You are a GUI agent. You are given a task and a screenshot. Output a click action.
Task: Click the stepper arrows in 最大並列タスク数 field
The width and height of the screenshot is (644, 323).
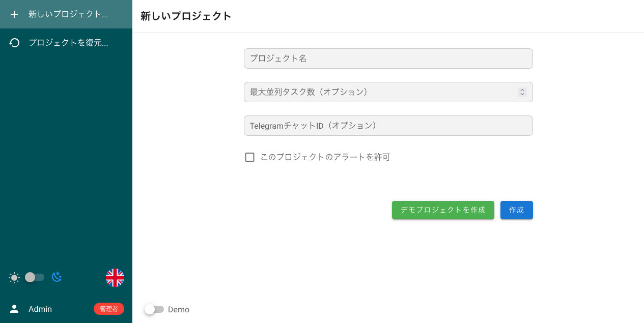click(x=522, y=92)
